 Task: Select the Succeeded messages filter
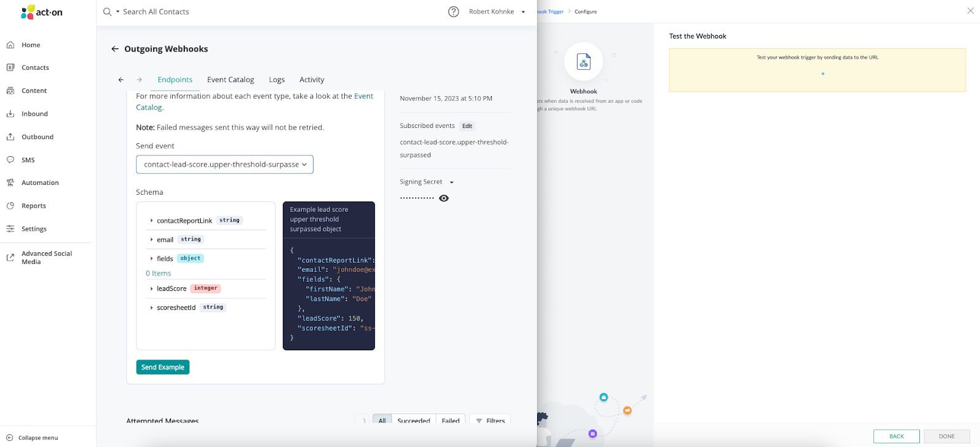(413, 421)
